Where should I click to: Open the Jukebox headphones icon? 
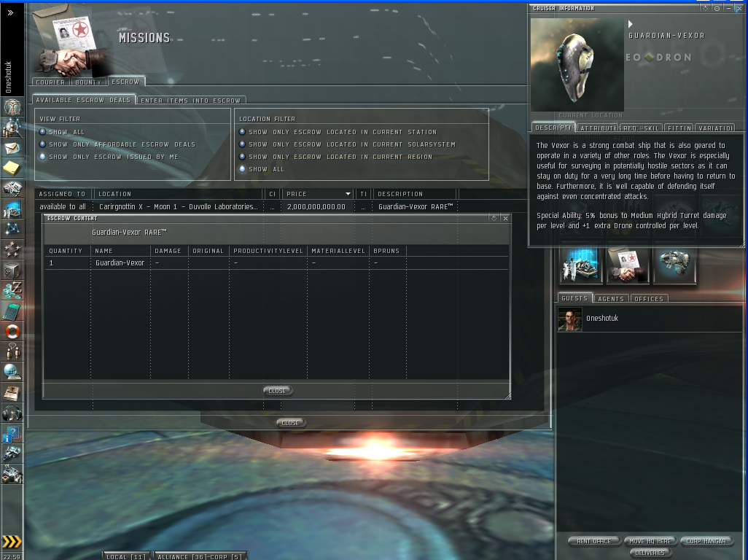[12, 413]
